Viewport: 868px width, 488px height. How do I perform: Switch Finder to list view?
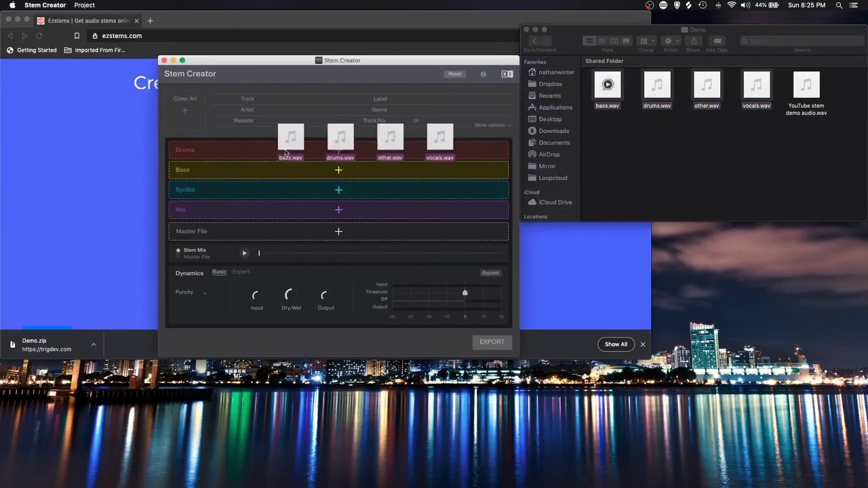[x=601, y=41]
